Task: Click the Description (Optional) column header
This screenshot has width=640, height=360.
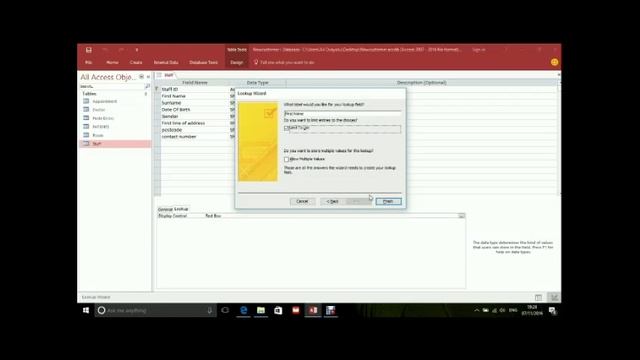Action: click(x=422, y=82)
